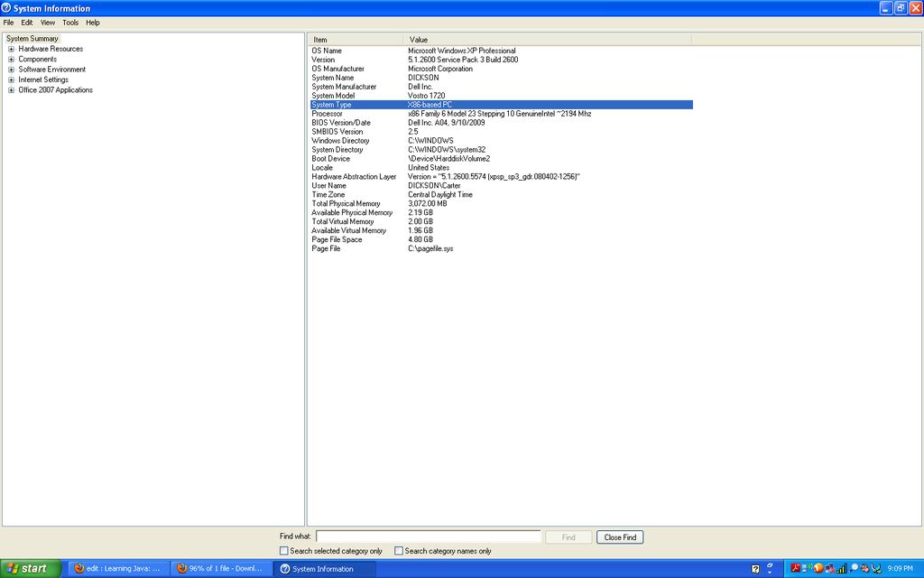The width and height of the screenshot is (924, 578).
Task: Click the network computers tray icon with red X
Action: [830, 569]
